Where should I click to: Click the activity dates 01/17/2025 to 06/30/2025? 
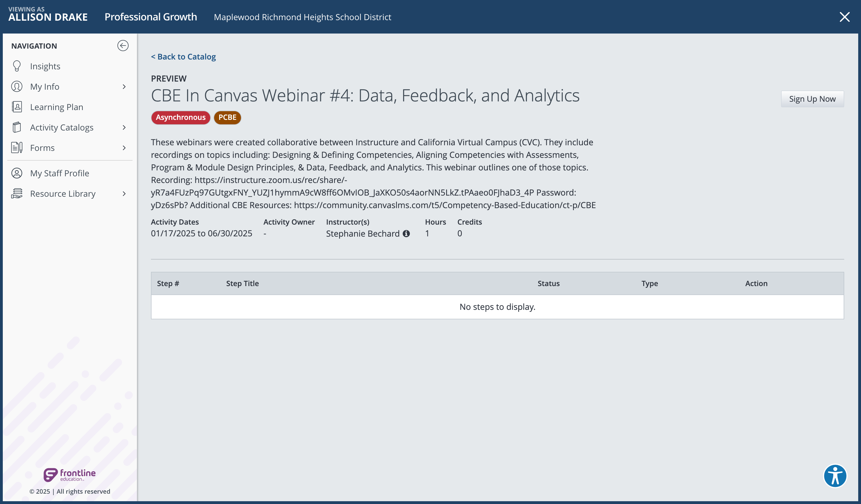pyautogui.click(x=202, y=234)
